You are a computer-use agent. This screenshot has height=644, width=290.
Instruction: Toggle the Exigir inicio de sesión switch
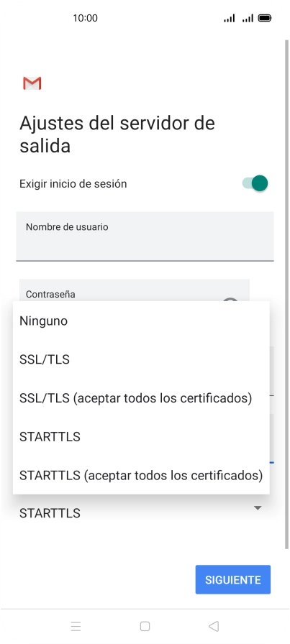pos(255,183)
